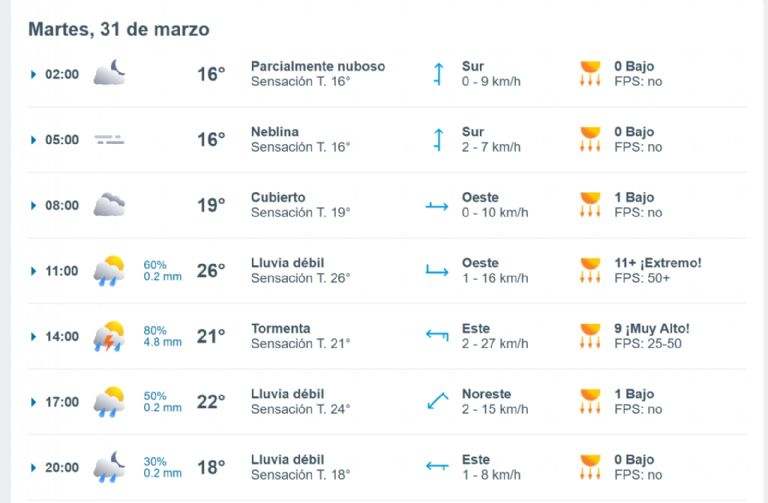
Task: Click the thunderstorm icon at 14:00
Action: coord(109,336)
